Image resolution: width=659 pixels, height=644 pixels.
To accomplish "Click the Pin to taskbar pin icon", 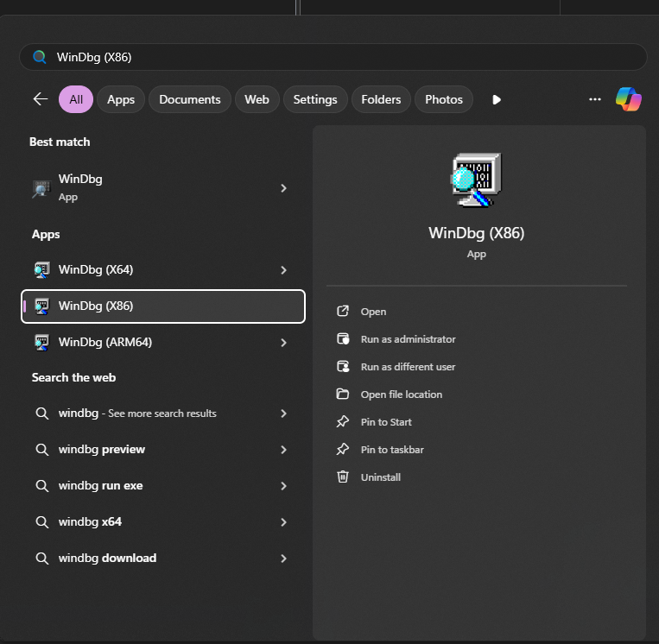I will pos(343,449).
